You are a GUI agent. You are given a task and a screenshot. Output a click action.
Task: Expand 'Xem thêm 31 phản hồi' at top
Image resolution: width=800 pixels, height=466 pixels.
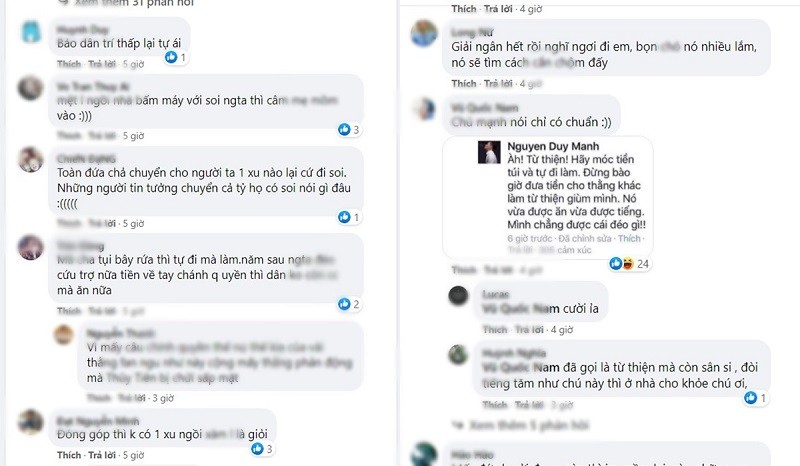tap(126, 3)
